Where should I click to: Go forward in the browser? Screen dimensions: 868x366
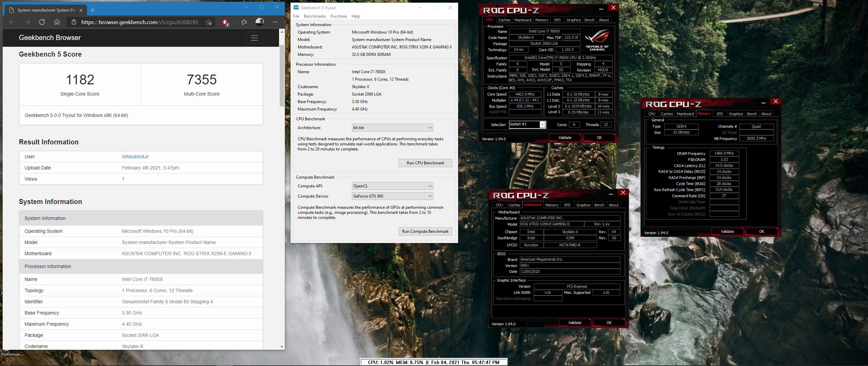(x=27, y=22)
